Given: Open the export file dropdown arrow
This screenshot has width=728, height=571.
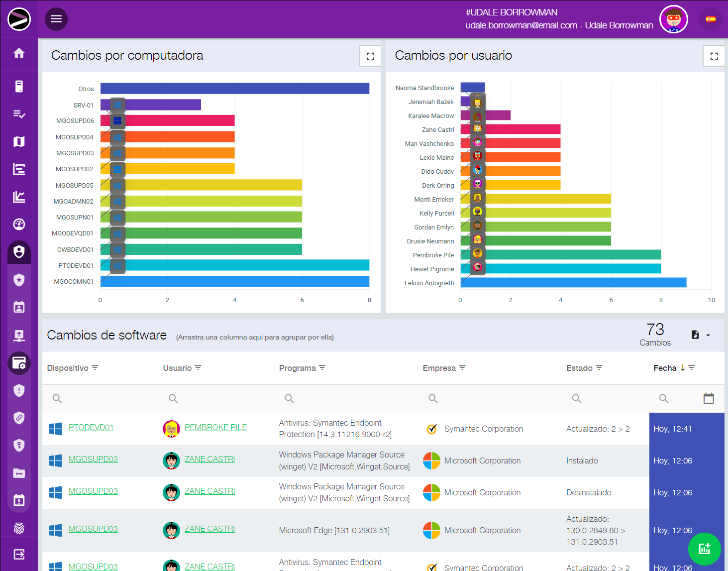Looking at the screenshot, I should 708,336.
